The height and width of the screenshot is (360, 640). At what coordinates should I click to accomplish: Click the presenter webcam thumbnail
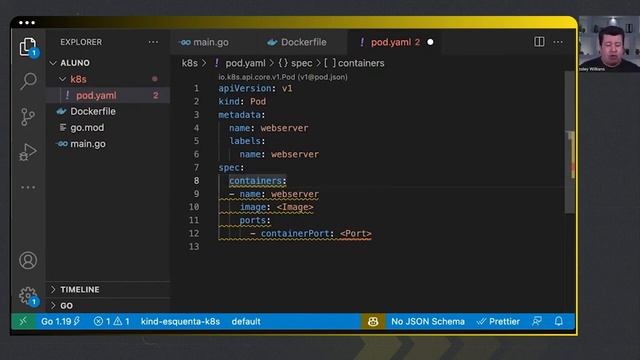click(609, 44)
